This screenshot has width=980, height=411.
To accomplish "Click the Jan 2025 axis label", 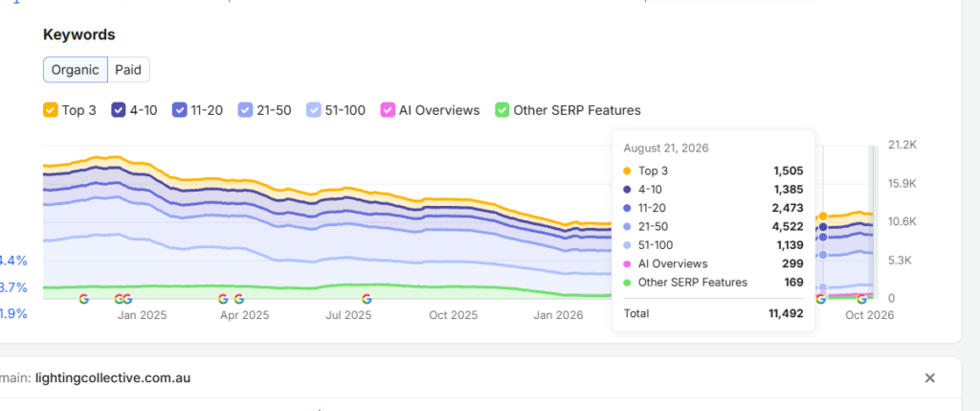I will pyautogui.click(x=142, y=315).
